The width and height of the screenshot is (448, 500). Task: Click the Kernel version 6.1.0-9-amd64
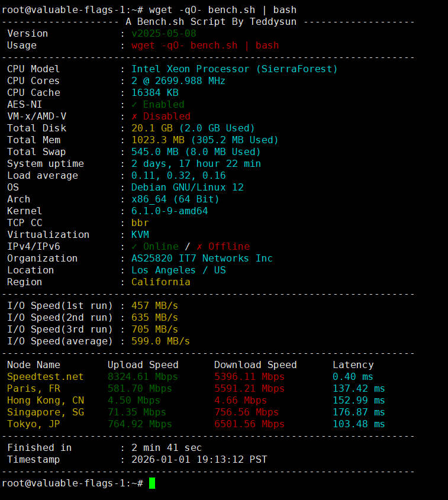(169, 211)
